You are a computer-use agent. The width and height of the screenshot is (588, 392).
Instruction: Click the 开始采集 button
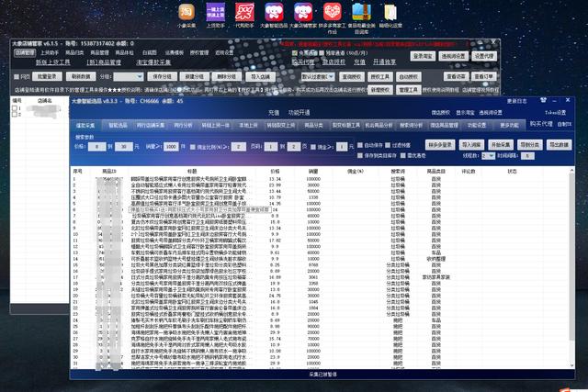tap(503, 145)
